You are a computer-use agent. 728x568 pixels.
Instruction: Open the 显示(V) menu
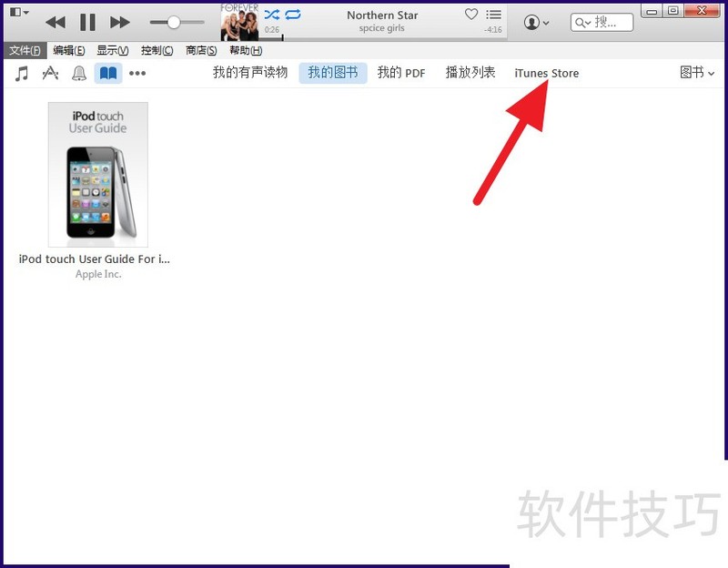tap(112, 50)
